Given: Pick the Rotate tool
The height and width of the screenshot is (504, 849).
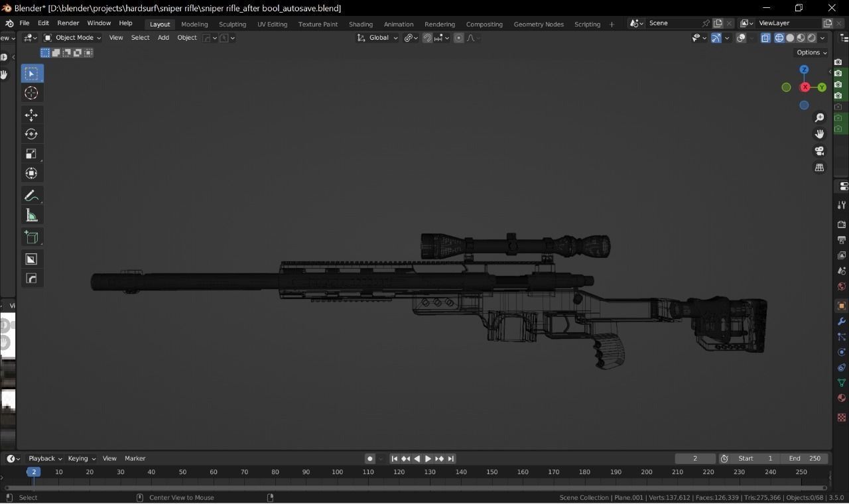Looking at the screenshot, I should (x=31, y=134).
